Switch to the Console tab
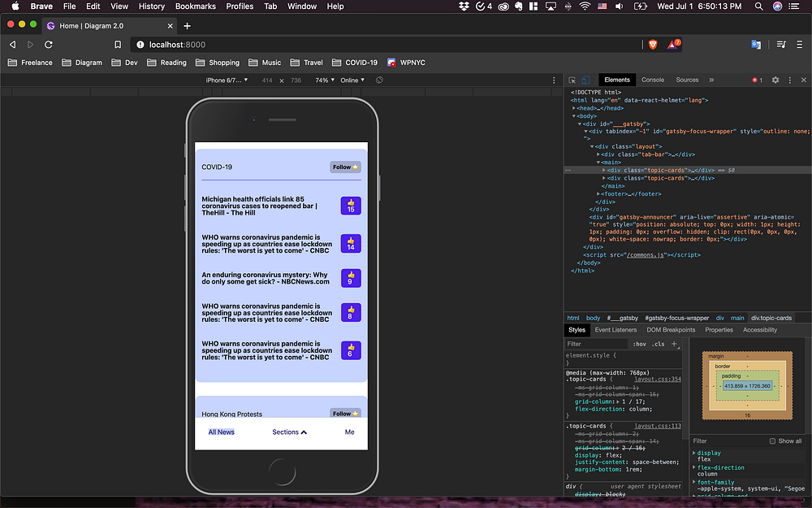Viewport: 812px width, 508px height. [x=653, y=80]
